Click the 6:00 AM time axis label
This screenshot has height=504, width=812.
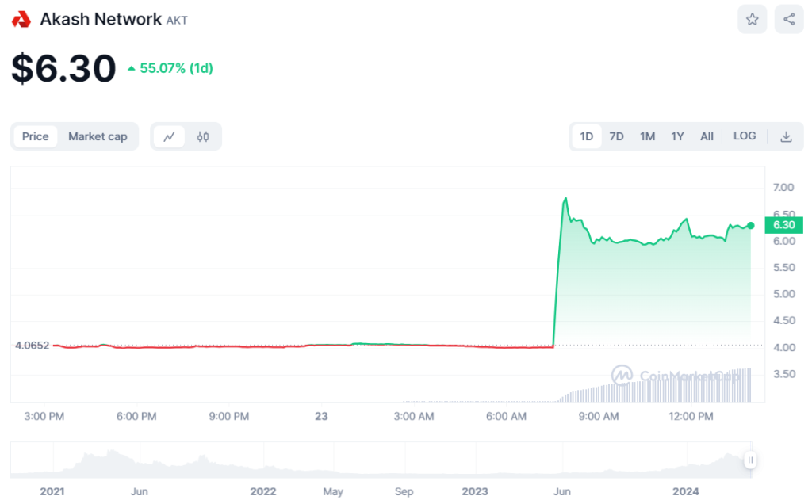pos(506,417)
